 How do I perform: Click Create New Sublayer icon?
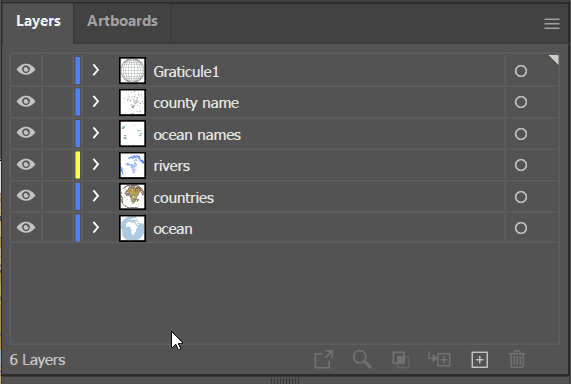(439, 360)
